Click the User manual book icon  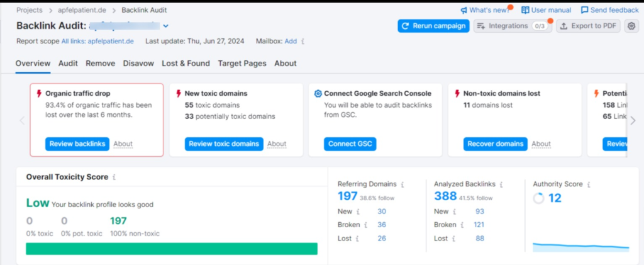click(x=525, y=10)
